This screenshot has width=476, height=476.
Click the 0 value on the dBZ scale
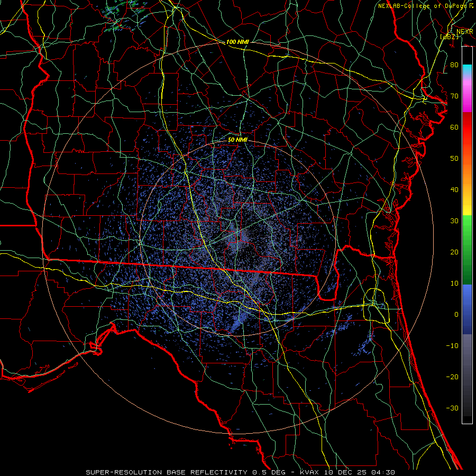456,315
